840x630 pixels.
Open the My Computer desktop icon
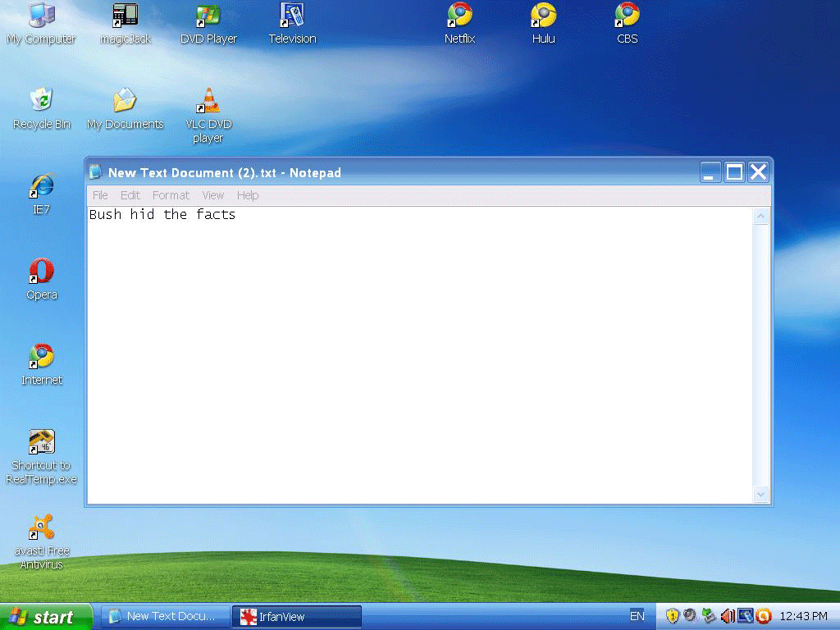click(42, 24)
